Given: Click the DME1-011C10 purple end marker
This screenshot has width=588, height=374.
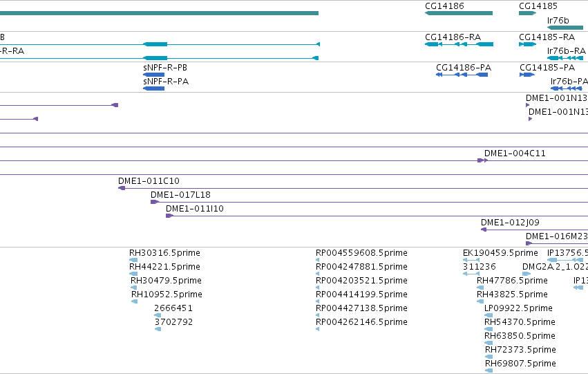Looking at the screenshot, I should [x=122, y=188].
